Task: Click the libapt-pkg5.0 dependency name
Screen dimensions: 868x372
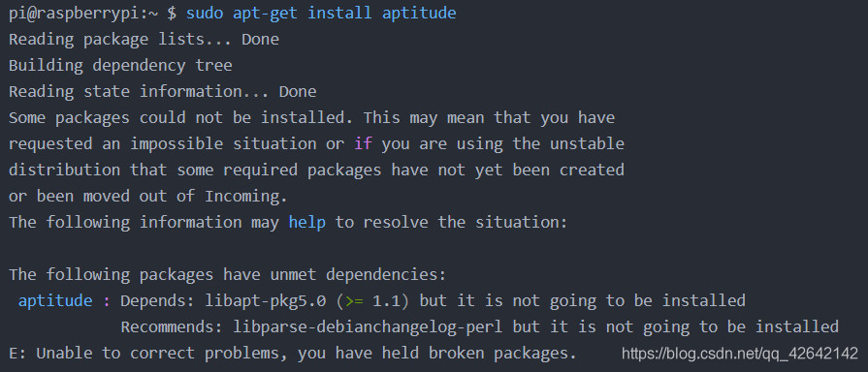Action: [266, 300]
